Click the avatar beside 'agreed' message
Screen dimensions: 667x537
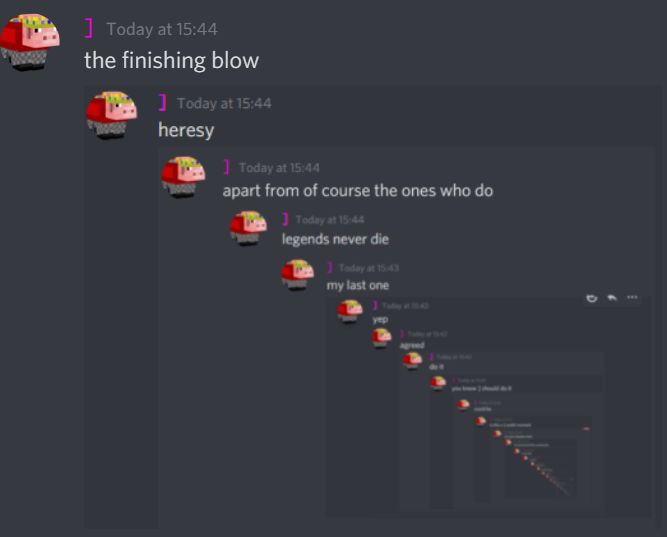coord(381,337)
